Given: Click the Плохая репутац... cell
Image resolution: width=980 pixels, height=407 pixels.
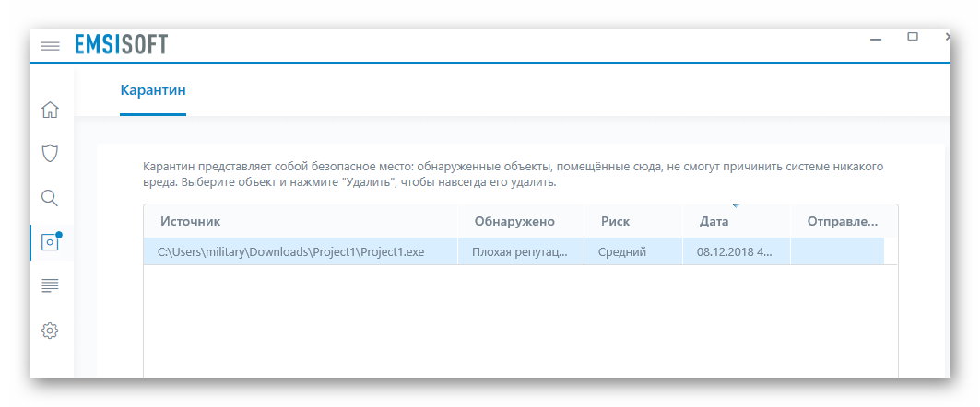Looking at the screenshot, I should tap(521, 252).
